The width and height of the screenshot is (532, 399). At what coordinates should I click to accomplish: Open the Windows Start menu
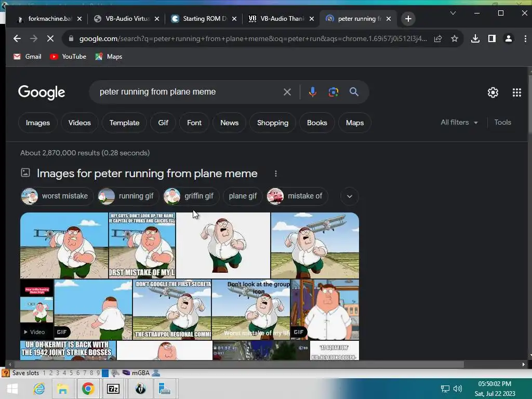pyautogui.click(x=12, y=389)
